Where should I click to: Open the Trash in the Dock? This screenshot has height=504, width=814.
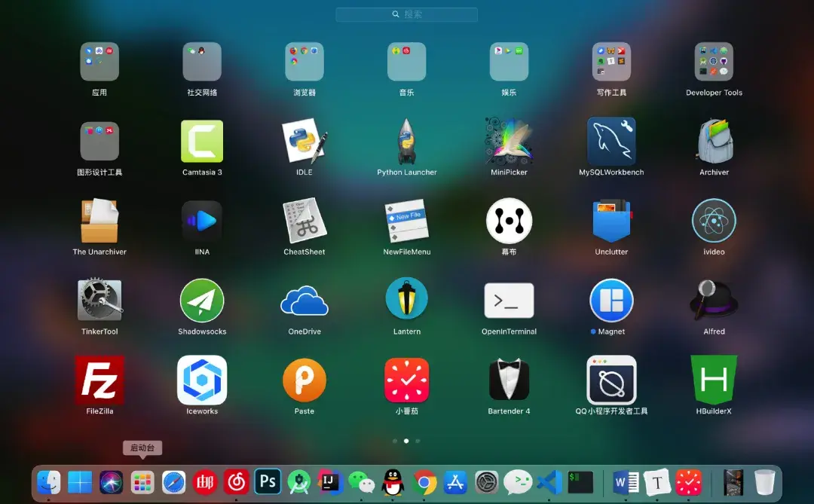(x=764, y=482)
